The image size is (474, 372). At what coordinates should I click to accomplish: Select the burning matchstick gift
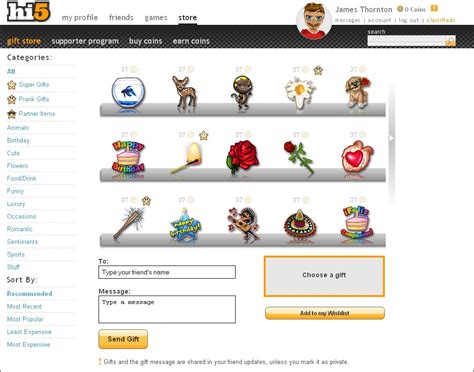(188, 158)
